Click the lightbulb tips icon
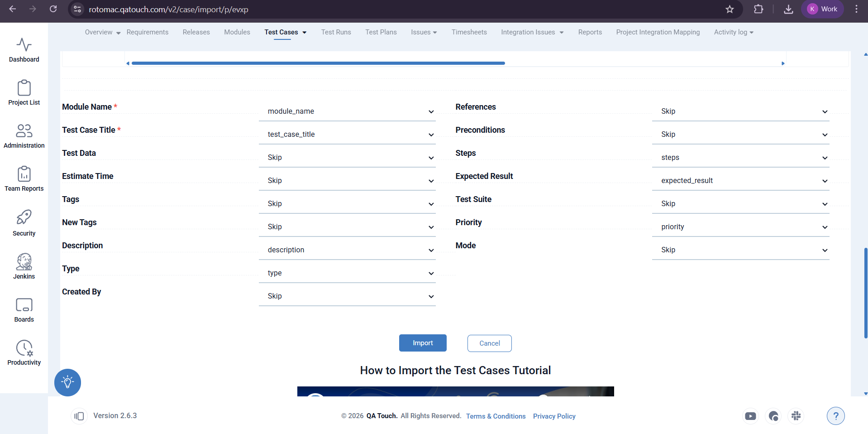The height and width of the screenshot is (434, 868). pos(67,382)
